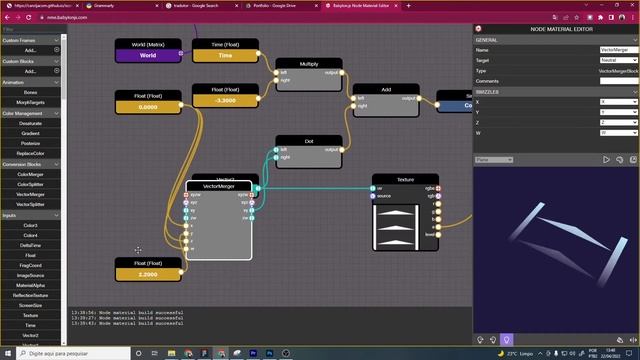Select ReplaceColor in the node list
This screenshot has width=640, height=360.
pos(31,153)
